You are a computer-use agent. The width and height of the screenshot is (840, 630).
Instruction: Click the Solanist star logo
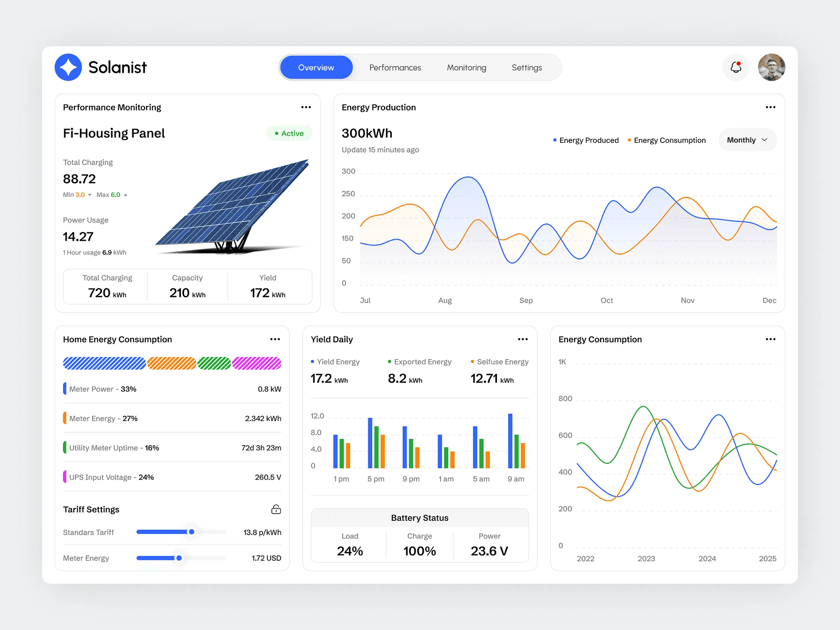pos(68,67)
